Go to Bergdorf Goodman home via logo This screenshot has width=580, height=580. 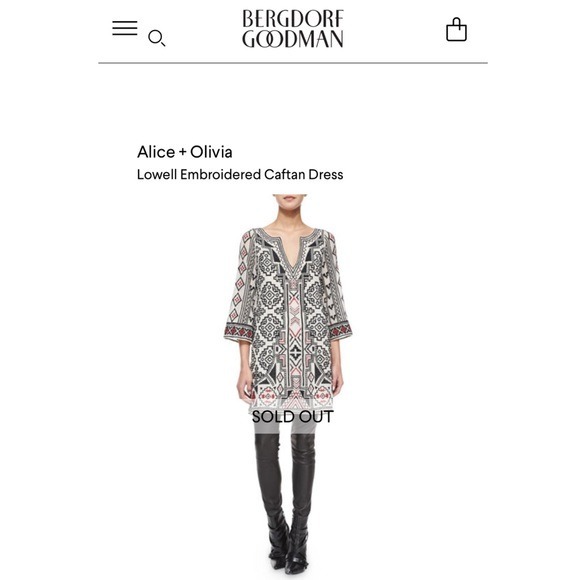(293, 29)
